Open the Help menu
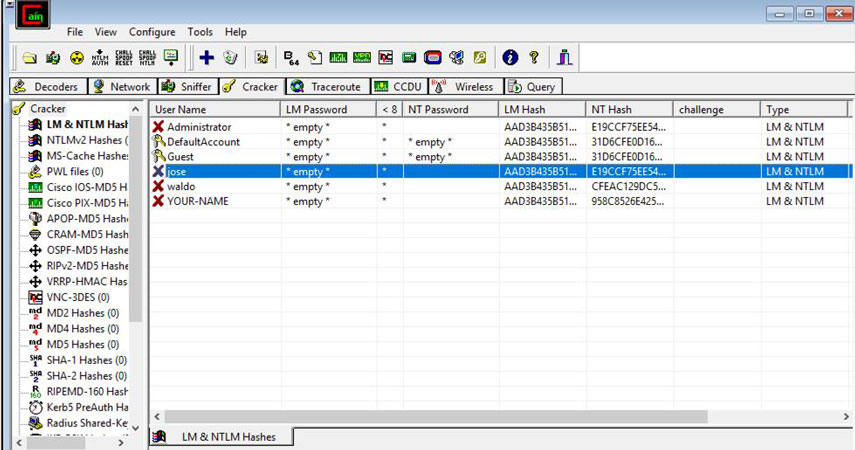The width and height of the screenshot is (855, 450). click(236, 32)
